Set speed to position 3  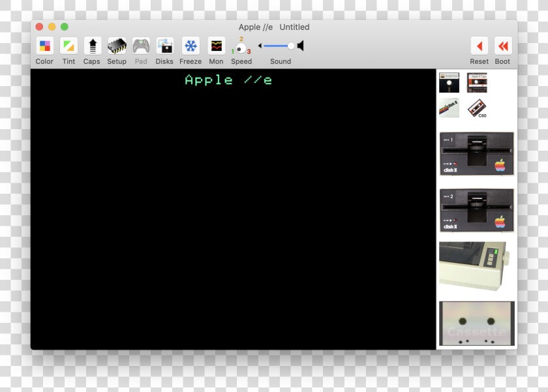249,52
